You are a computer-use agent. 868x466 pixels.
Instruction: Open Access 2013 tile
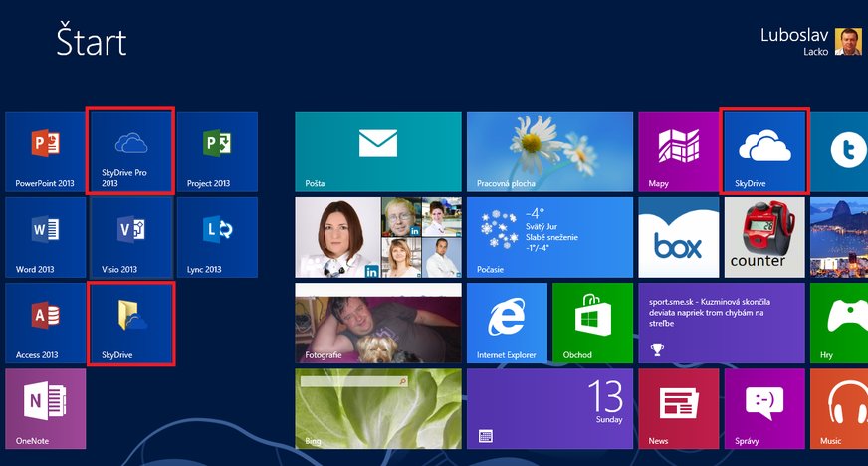pos(45,323)
